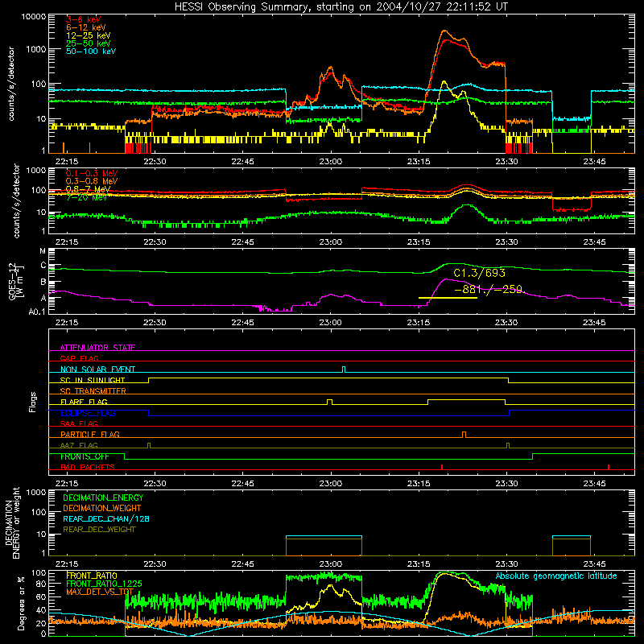
Task: Select the FRONTS_OFF flag label
Action: pos(85,456)
